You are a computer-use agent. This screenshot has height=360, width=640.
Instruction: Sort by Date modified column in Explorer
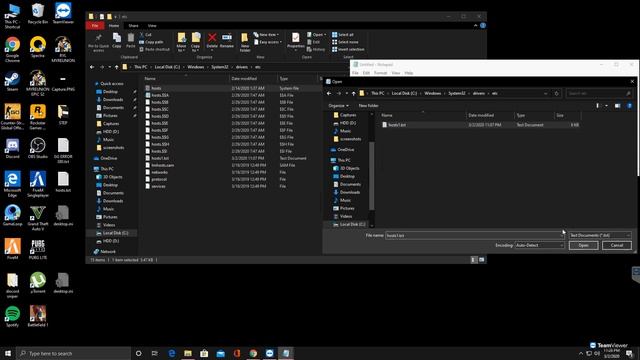point(244,78)
